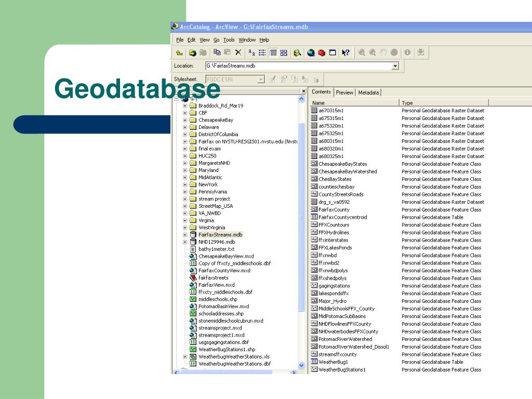Switch to the Preview tab
Image resolution: width=532 pixels, height=399 pixels.
[x=345, y=92]
